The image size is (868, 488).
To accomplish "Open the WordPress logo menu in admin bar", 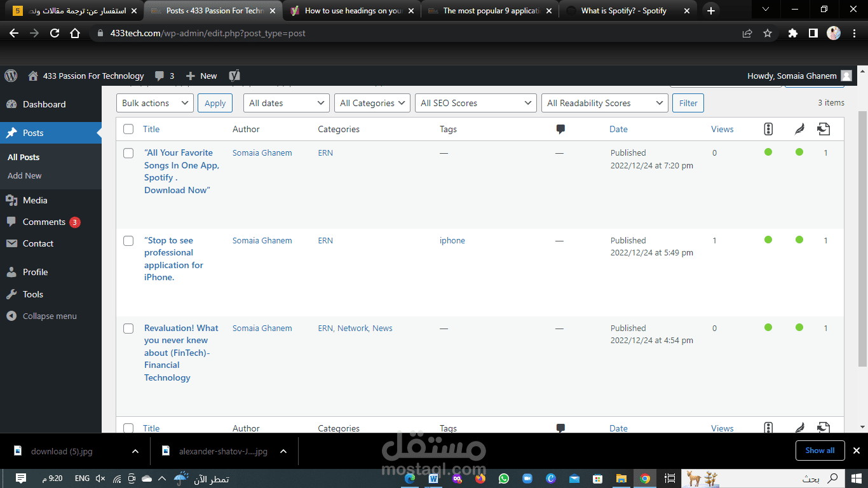I will [11, 76].
